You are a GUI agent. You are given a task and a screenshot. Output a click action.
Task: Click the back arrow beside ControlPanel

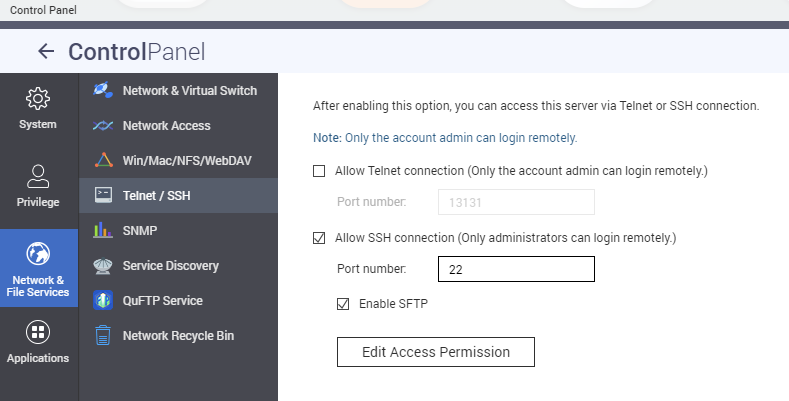[46, 51]
